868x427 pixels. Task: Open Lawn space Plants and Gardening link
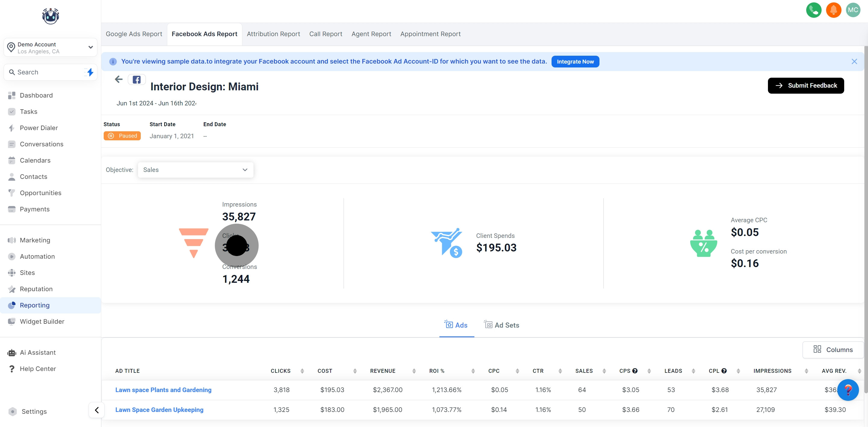coord(163,390)
